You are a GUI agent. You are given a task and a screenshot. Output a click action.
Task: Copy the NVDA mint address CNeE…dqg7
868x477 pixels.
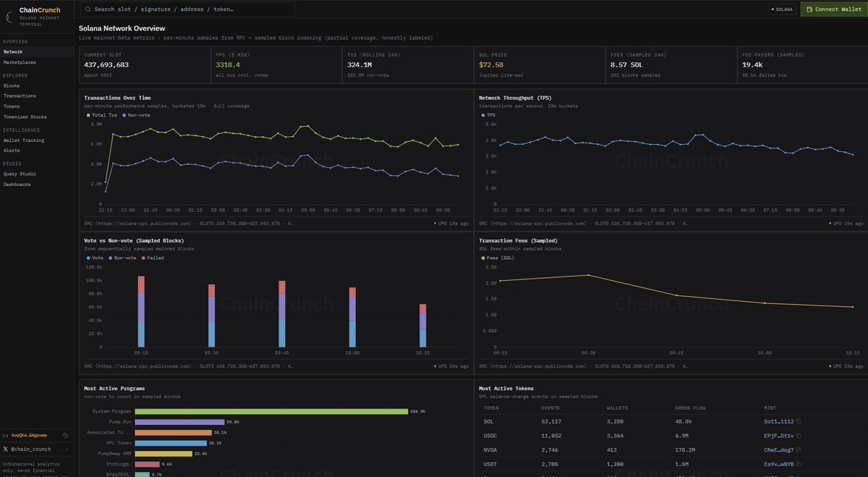pyautogui.click(x=799, y=449)
